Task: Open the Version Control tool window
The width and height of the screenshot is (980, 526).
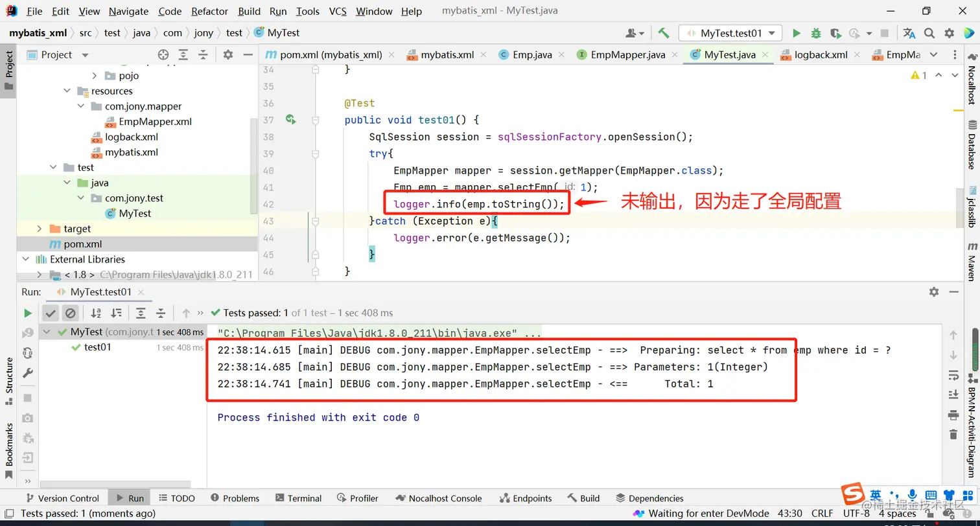Action: 62,498
